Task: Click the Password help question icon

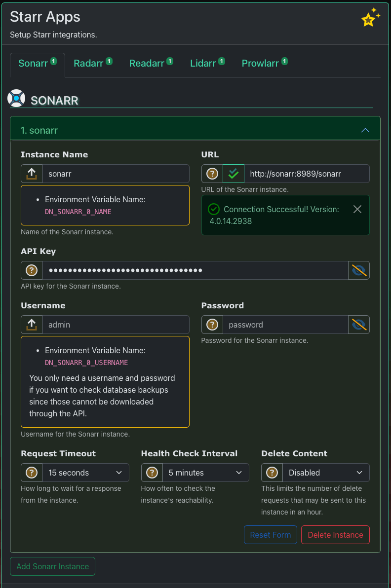Action: [x=212, y=325]
